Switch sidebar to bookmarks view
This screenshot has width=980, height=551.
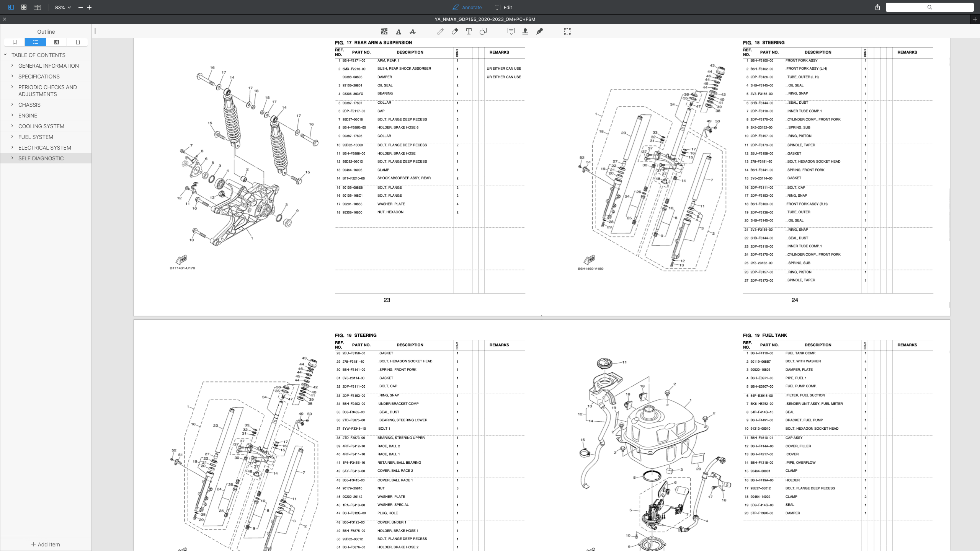(x=15, y=42)
